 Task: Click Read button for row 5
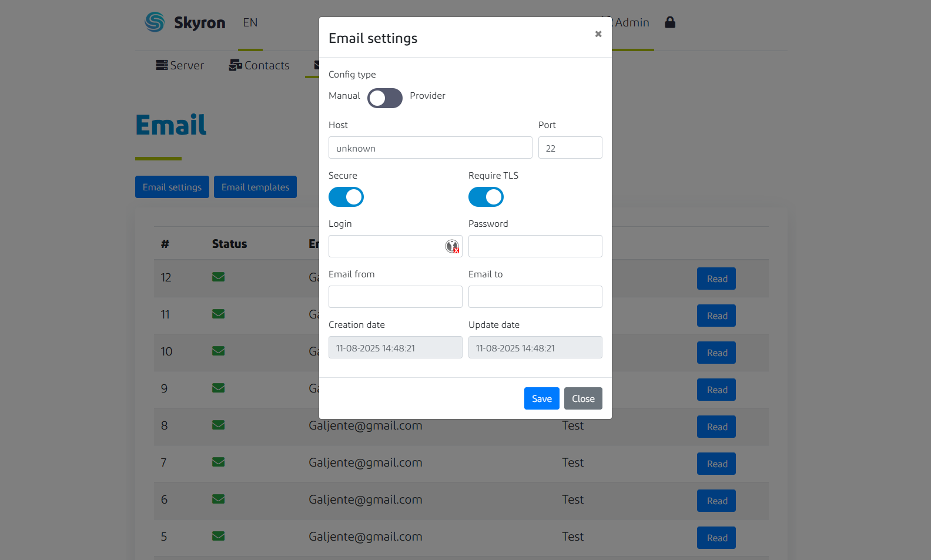[x=716, y=538]
